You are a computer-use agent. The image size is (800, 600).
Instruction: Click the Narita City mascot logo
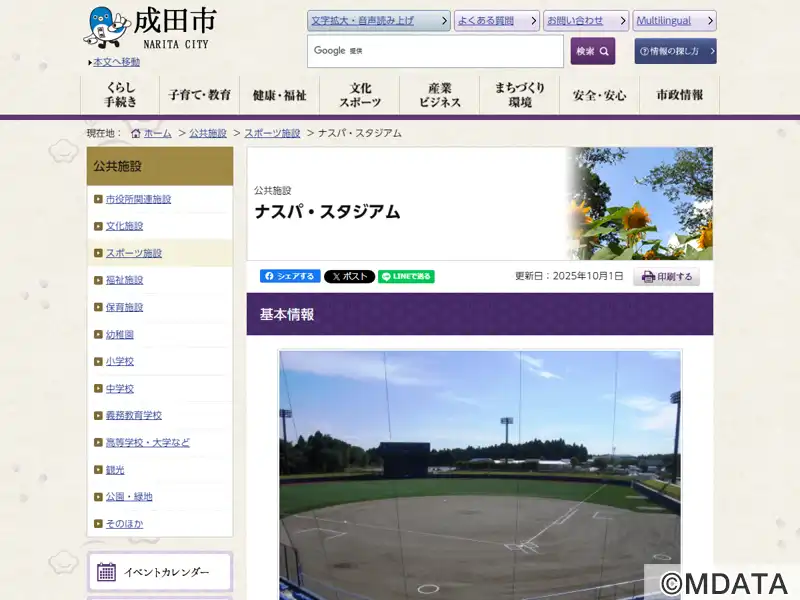[105, 27]
